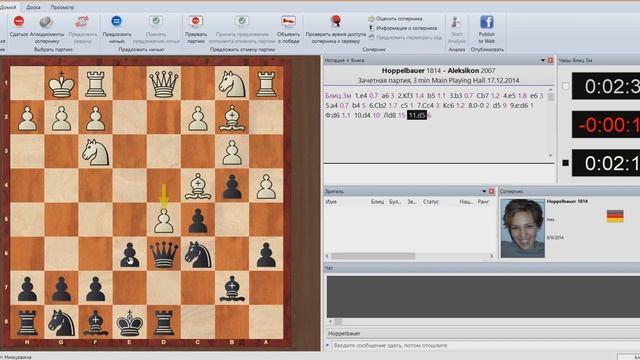The image size is (640, 360).
Task: Click the spectators scrollbar right arrow
Action: pos(491,256)
